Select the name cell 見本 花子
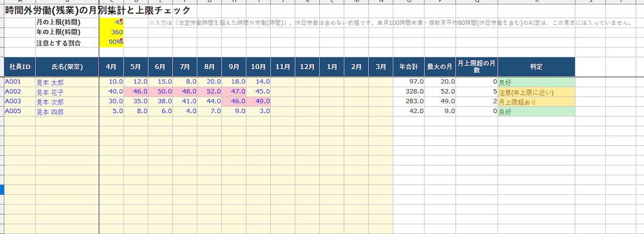Image resolution: width=644 pixels, height=234 pixels. click(67, 92)
